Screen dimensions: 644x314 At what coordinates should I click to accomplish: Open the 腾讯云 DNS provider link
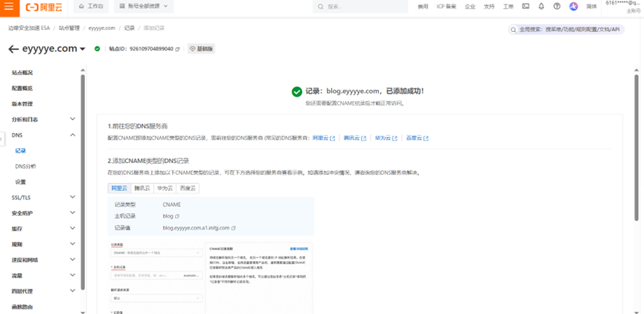tap(355, 138)
